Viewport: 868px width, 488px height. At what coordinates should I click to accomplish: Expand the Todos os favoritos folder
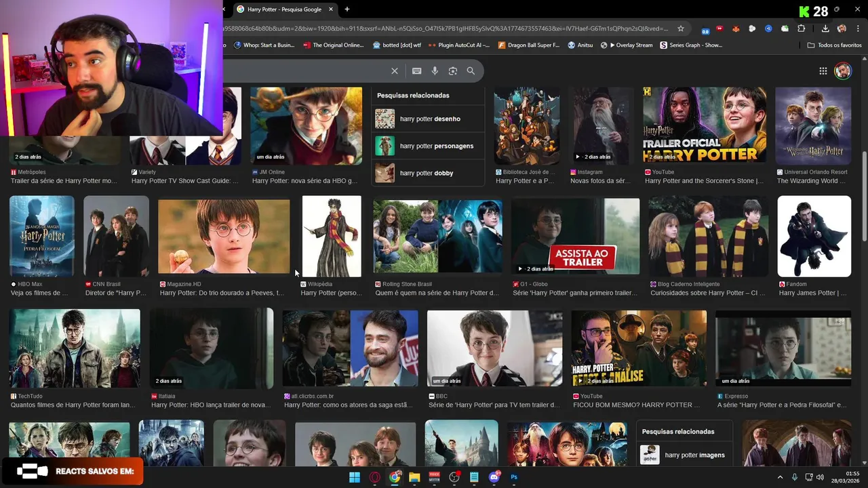pyautogui.click(x=834, y=45)
